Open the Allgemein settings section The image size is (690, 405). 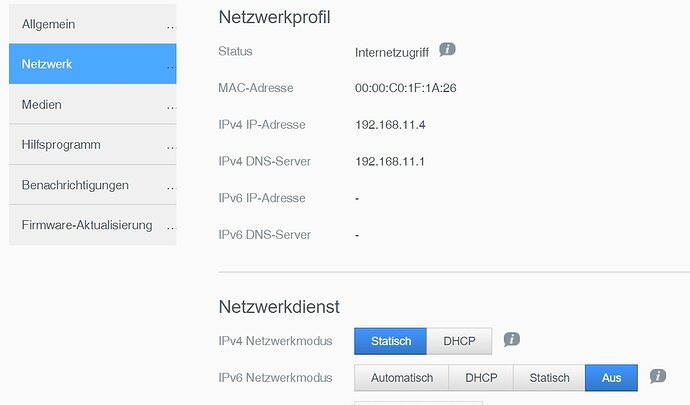(92, 23)
